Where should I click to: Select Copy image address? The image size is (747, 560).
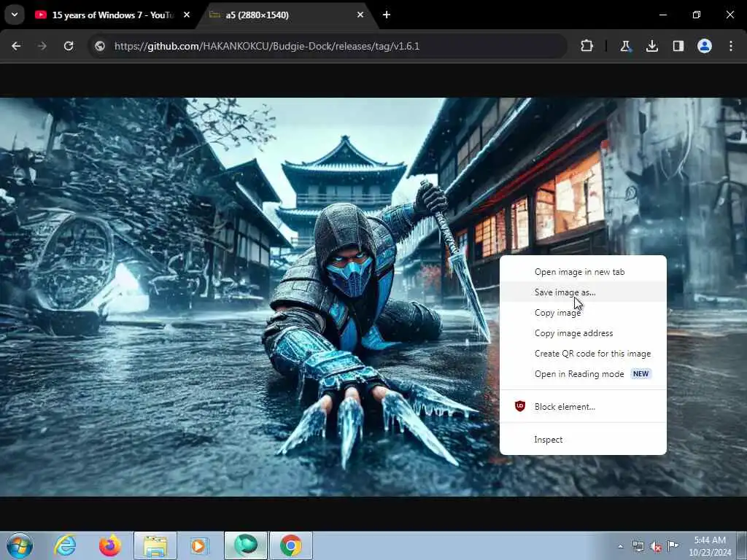point(583,333)
